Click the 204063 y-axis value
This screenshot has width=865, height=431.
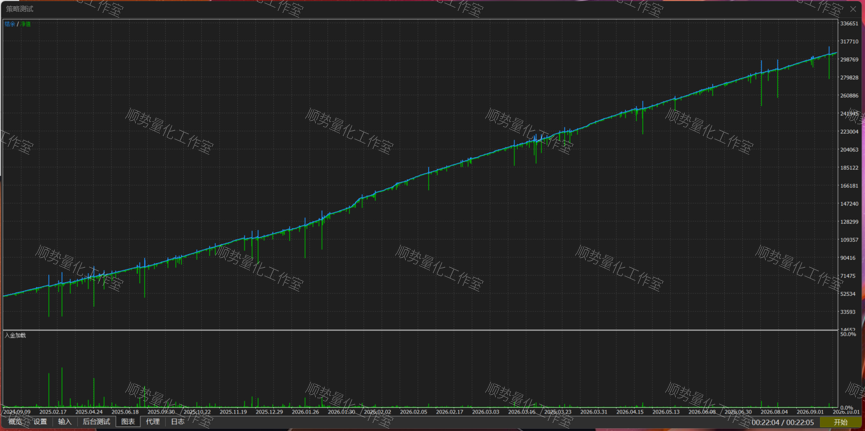click(849, 150)
